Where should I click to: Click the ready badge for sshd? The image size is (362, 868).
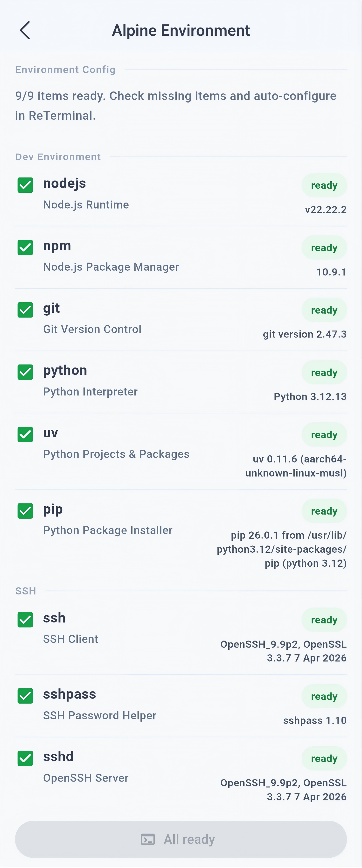pyautogui.click(x=324, y=758)
